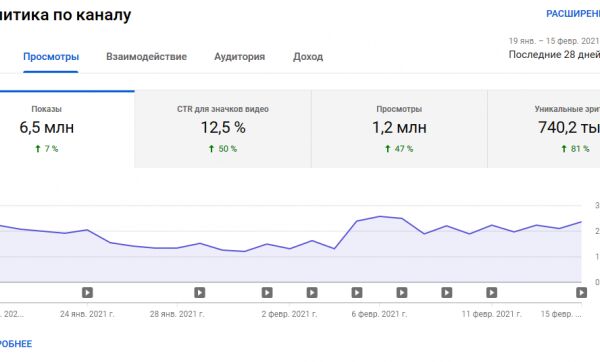Click the 50 % growth indicator
The image size is (600, 362).
tap(222, 149)
